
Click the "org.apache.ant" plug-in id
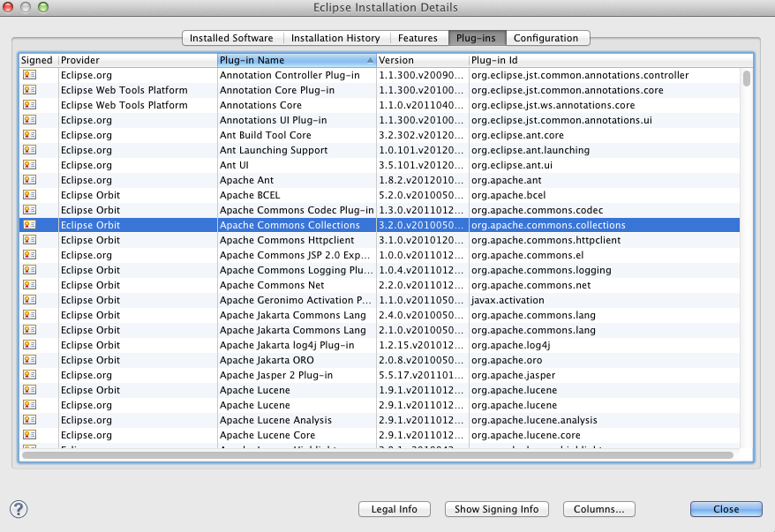506,180
